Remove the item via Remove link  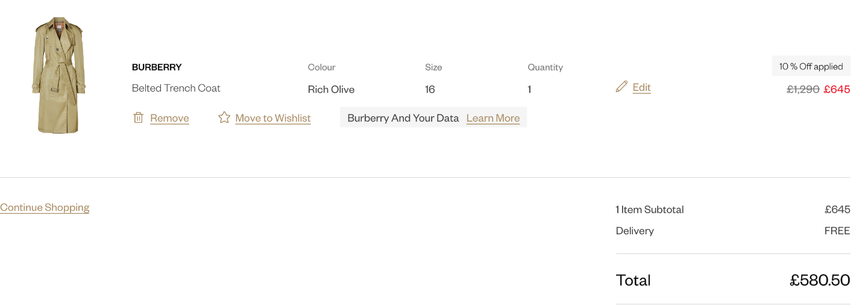pos(169,118)
